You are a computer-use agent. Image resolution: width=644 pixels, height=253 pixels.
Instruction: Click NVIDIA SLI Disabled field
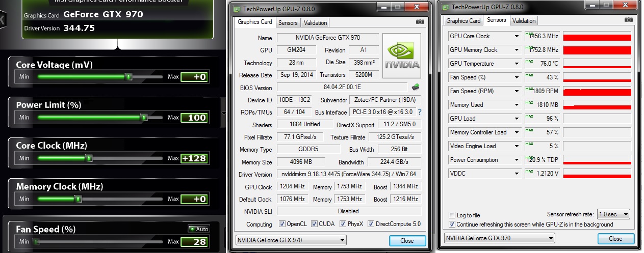[x=349, y=211]
